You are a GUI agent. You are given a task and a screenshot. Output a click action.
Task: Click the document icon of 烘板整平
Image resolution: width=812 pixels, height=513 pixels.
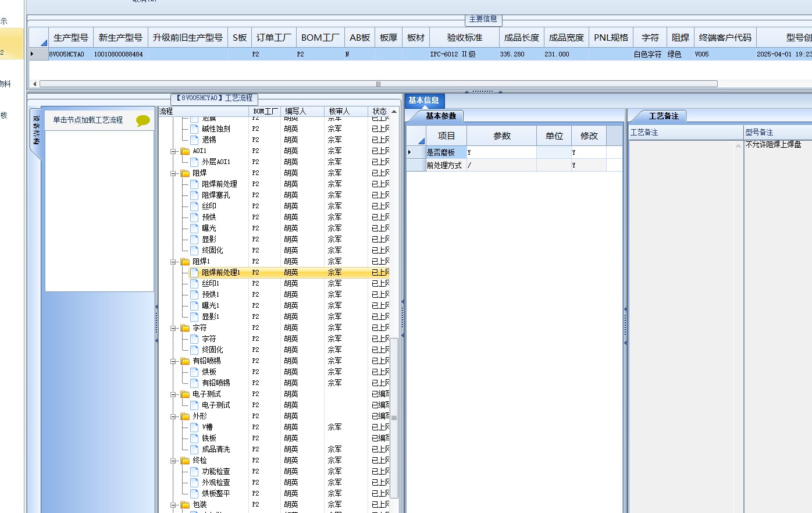coord(194,493)
